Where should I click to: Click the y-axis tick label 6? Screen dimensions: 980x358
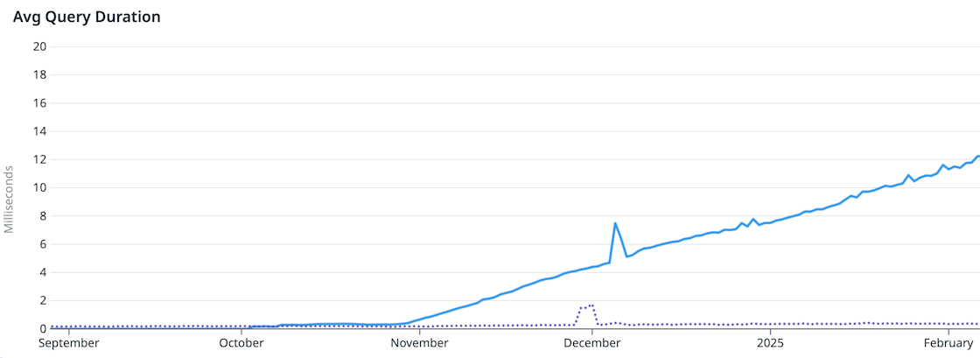[41, 244]
